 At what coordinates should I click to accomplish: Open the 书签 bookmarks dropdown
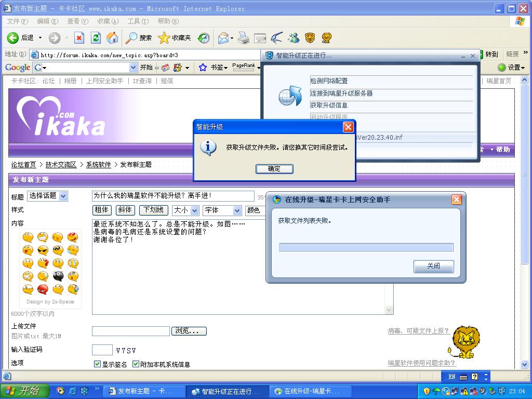(x=219, y=68)
